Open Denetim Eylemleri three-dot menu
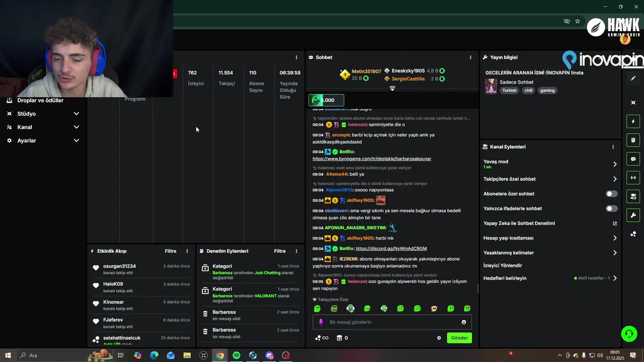The height and width of the screenshot is (362, 644). [x=296, y=251]
